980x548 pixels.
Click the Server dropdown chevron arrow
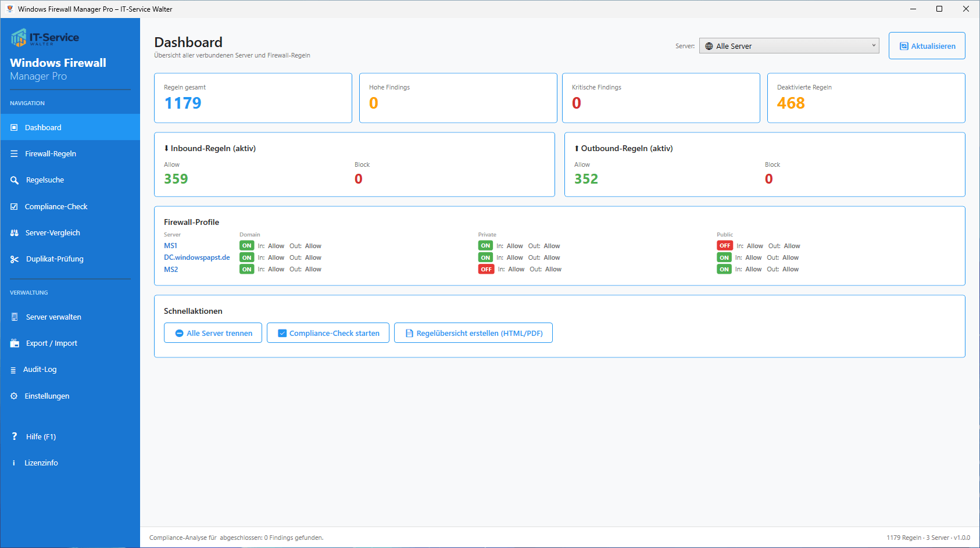(873, 46)
